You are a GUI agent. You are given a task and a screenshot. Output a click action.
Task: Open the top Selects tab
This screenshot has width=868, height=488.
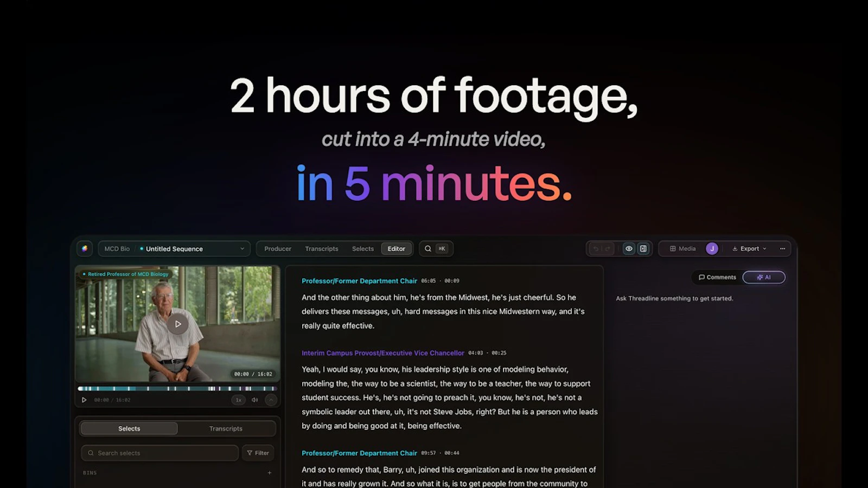click(363, 249)
